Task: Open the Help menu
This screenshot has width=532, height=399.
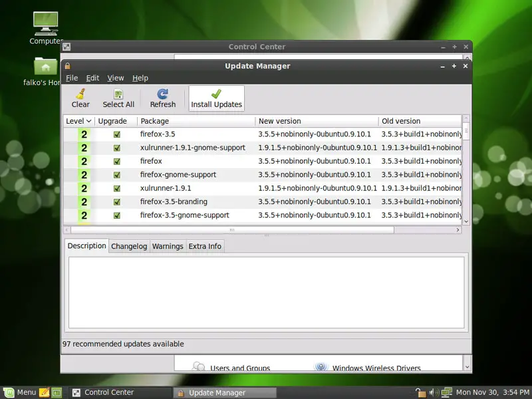Action: pyautogui.click(x=140, y=78)
